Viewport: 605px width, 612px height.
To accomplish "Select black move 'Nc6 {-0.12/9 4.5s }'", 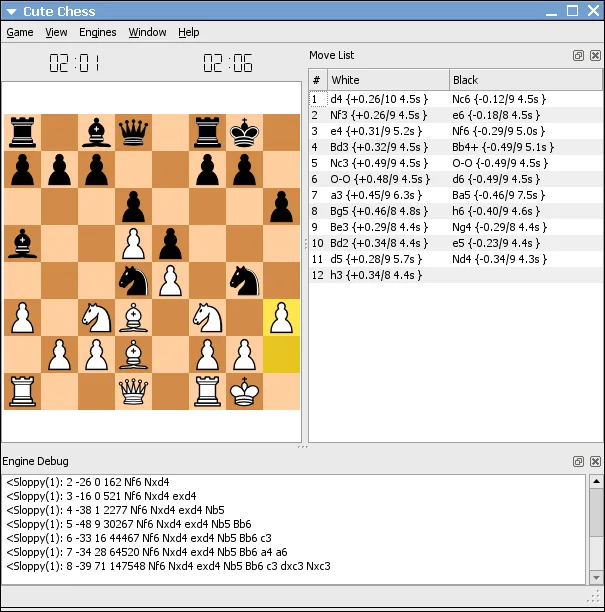I will pyautogui.click(x=526, y=99).
